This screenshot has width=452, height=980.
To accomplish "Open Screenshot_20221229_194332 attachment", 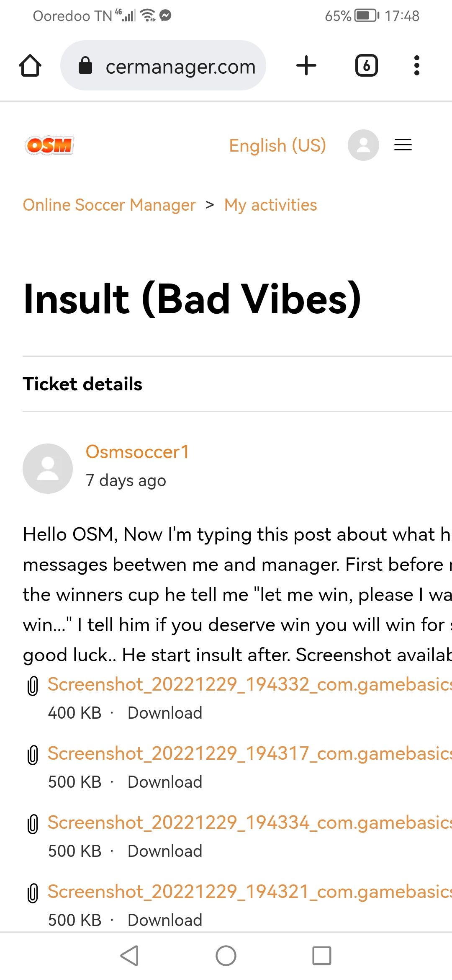I will [x=250, y=684].
